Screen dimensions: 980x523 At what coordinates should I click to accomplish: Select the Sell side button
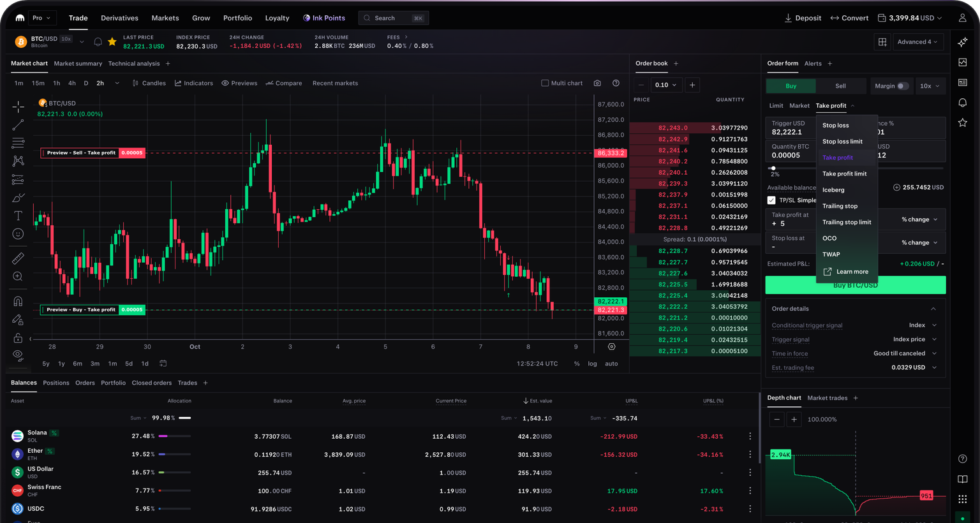[x=841, y=86]
